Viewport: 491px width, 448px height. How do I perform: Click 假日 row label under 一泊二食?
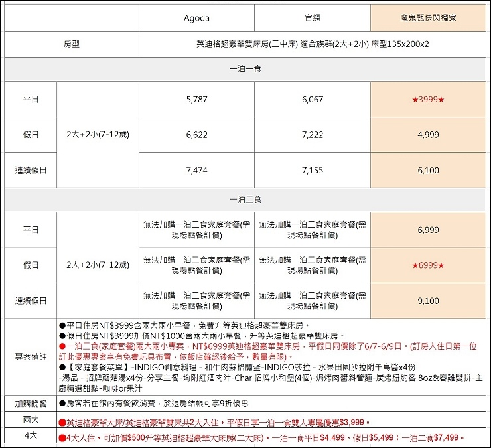31,265
